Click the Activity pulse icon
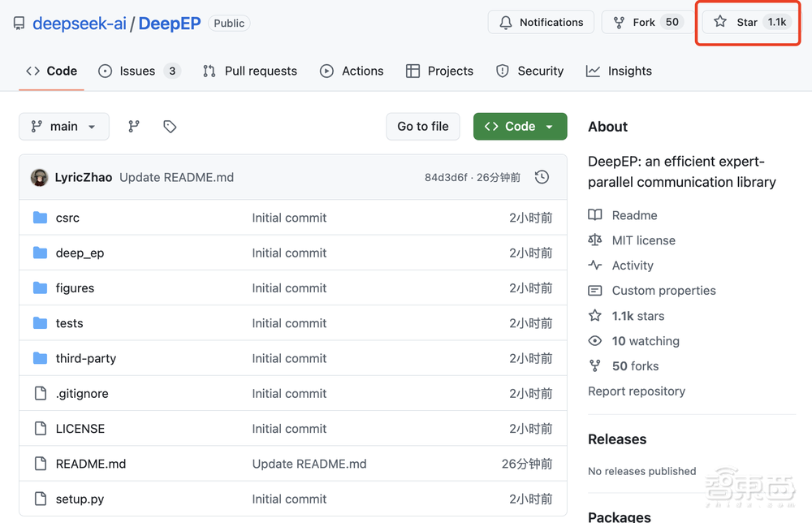Viewport: 812px width, 523px height. pos(595,266)
